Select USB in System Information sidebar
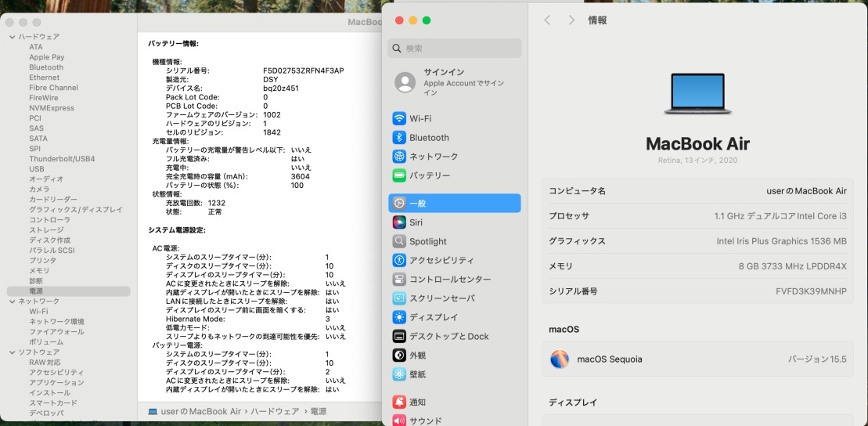The image size is (868, 426). pyautogui.click(x=37, y=169)
